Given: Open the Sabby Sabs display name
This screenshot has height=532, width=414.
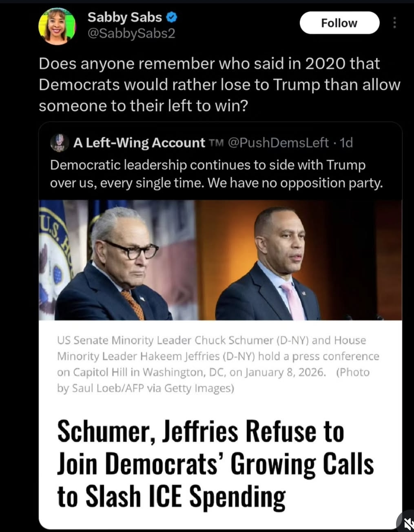Looking at the screenshot, I should coord(125,17).
